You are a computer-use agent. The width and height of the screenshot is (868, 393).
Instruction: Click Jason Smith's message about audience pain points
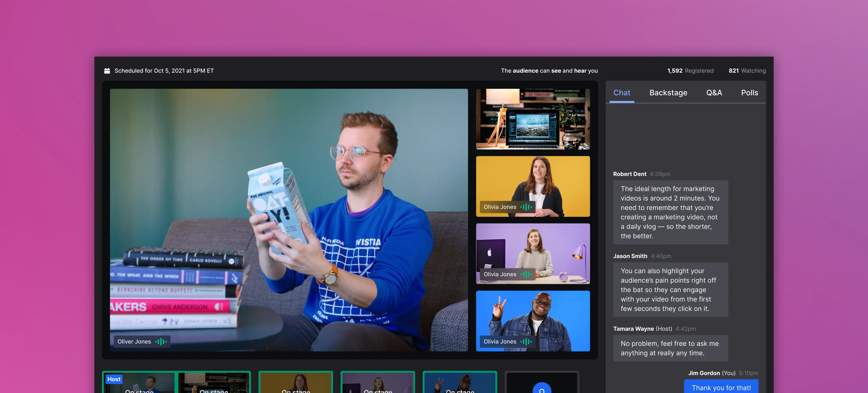click(x=671, y=290)
